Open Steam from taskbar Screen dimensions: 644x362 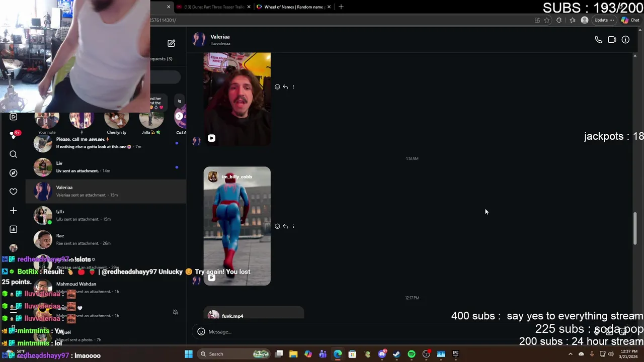click(396, 354)
